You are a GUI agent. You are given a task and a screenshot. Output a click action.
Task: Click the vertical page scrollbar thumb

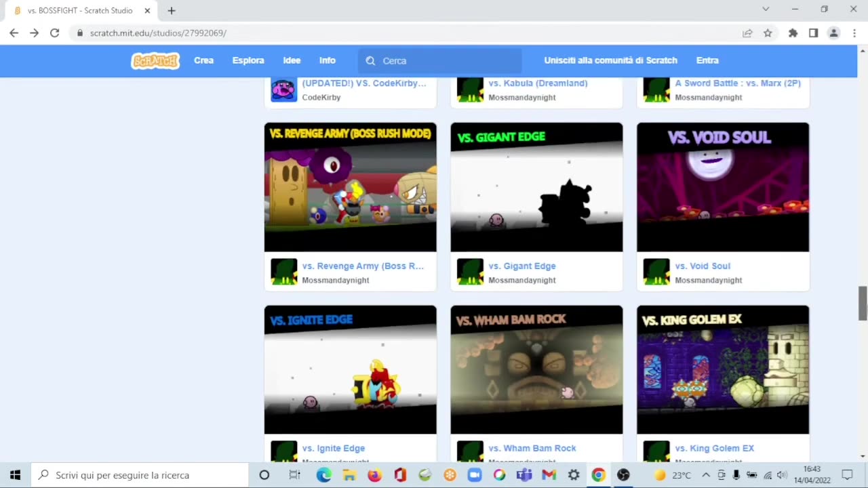tap(863, 303)
